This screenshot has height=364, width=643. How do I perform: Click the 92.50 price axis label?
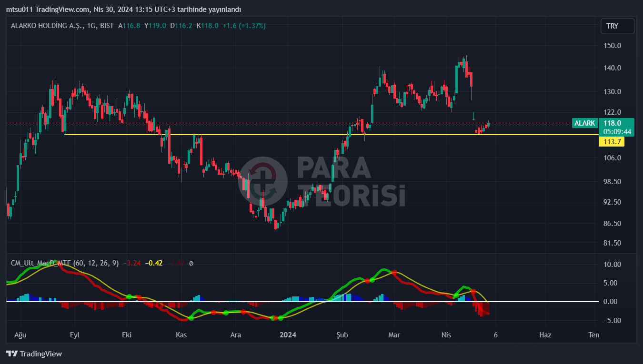pyautogui.click(x=612, y=202)
